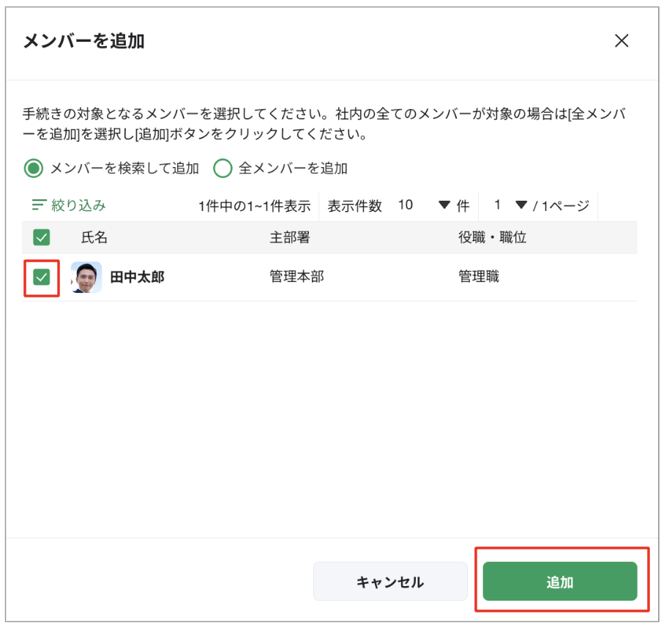Click the 管理本部 department cell
This screenshot has height=630, width=672.
296,276
